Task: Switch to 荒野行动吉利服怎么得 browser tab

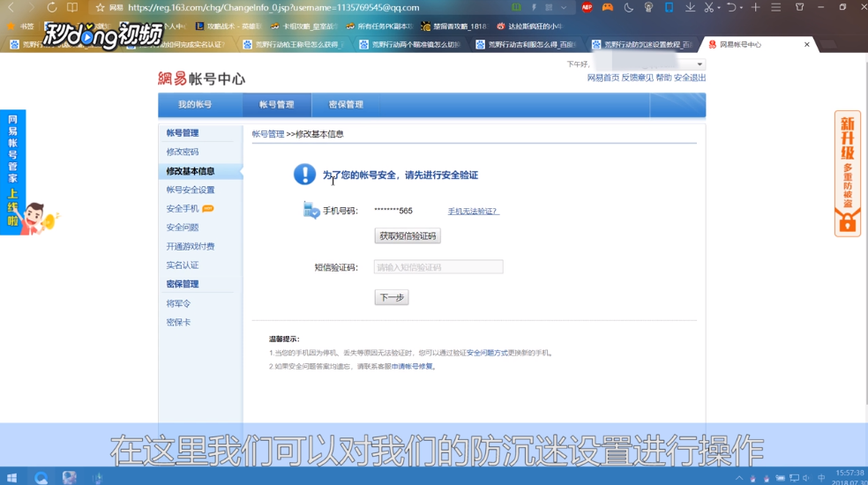Action: [526, 44]
